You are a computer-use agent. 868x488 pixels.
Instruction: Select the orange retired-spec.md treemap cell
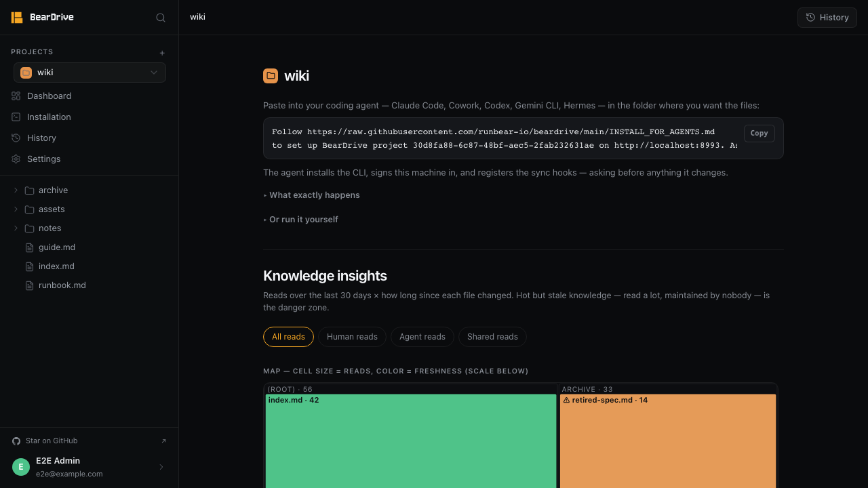pyautogui.click(x=668, y=441)
